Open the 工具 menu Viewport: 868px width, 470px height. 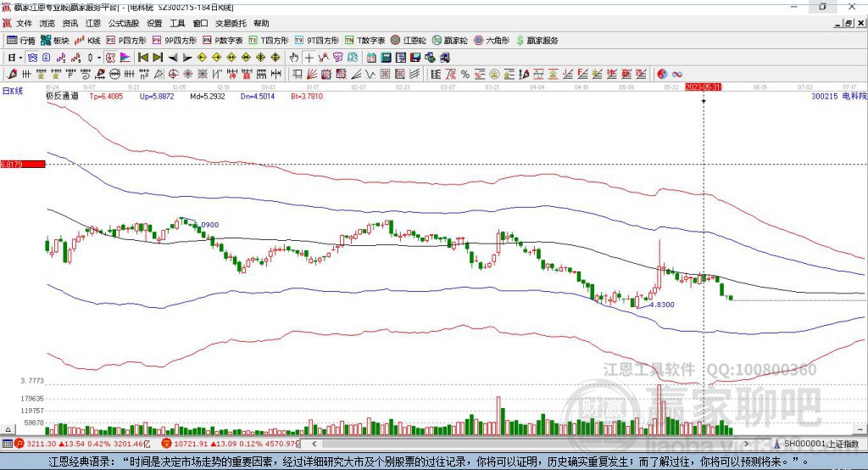click(177, 23)
